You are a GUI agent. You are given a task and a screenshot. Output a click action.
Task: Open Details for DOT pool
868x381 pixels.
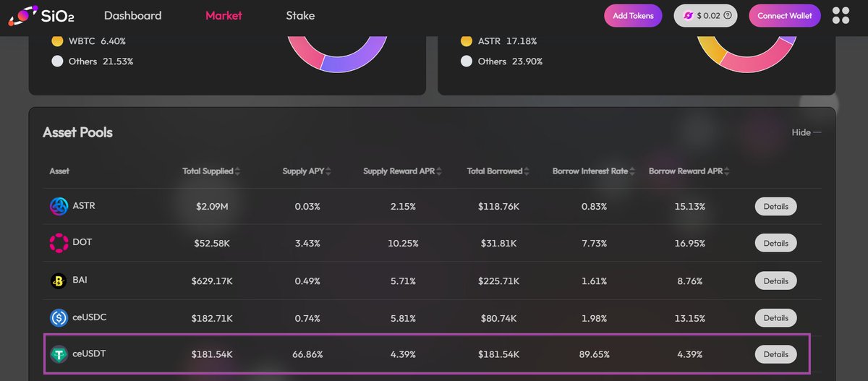click(x=776, y=243)
